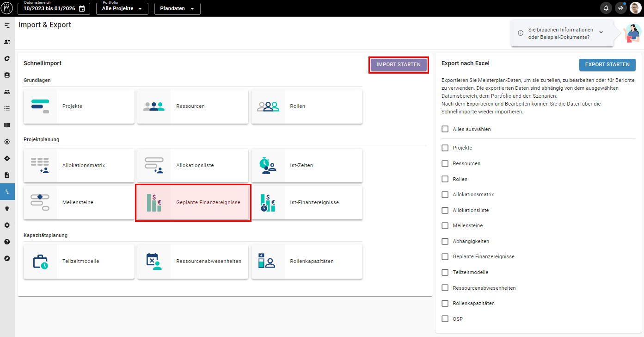Screen dimensions: 644x337
Task: Open the bulleted list sidebar icon
Action: (7, 108)
